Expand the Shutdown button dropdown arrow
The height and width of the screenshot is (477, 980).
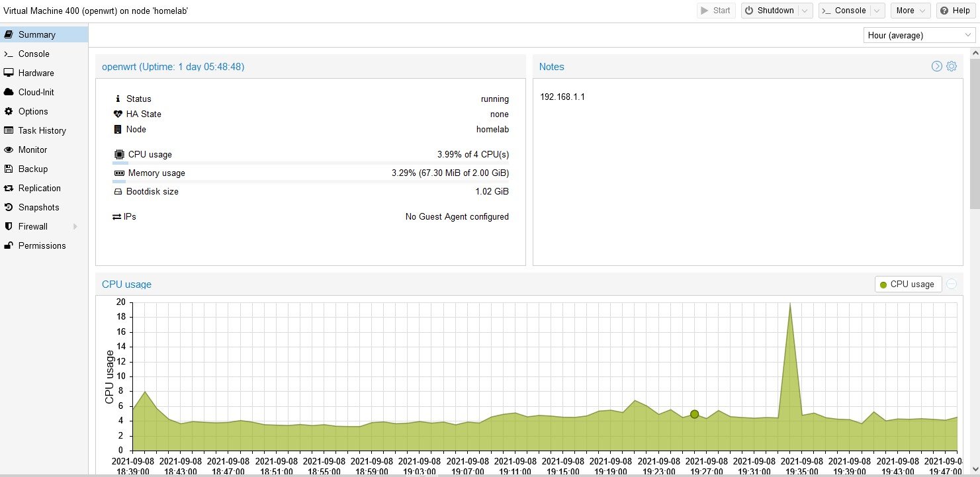point(805,11)
